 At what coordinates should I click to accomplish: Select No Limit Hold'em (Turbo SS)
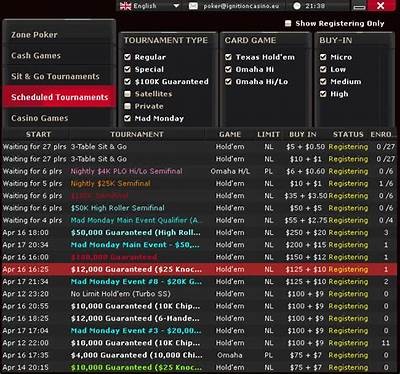[199, 294]
